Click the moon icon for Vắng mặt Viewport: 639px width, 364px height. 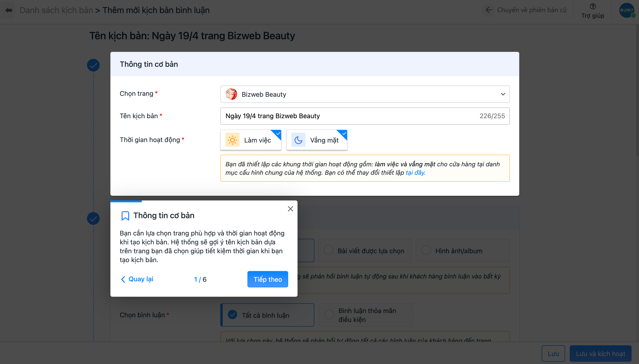pos(298,140)
